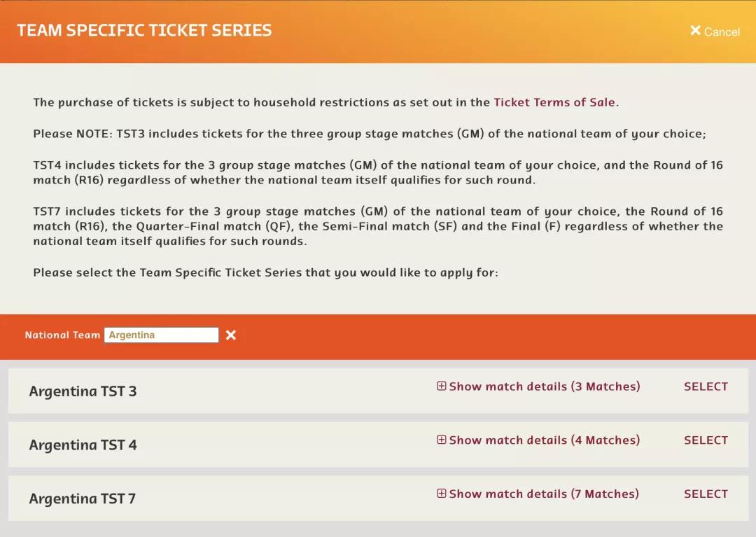Expand Show match details (3 Matches)
Image resolution: width=756 pixels, height=537 pixels.
pyautogui.click(x=545, y=386)
